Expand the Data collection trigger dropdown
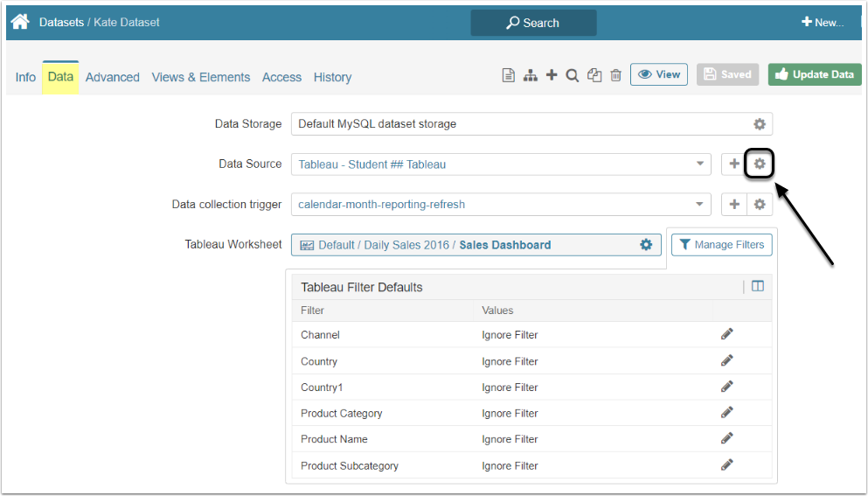The image size is (868, 496). [700, 205]
